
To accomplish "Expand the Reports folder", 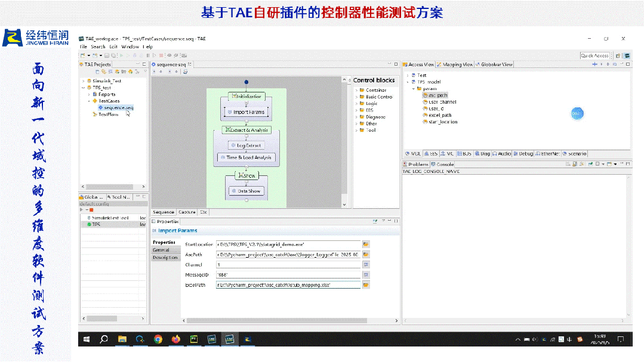I will (89, 94).
